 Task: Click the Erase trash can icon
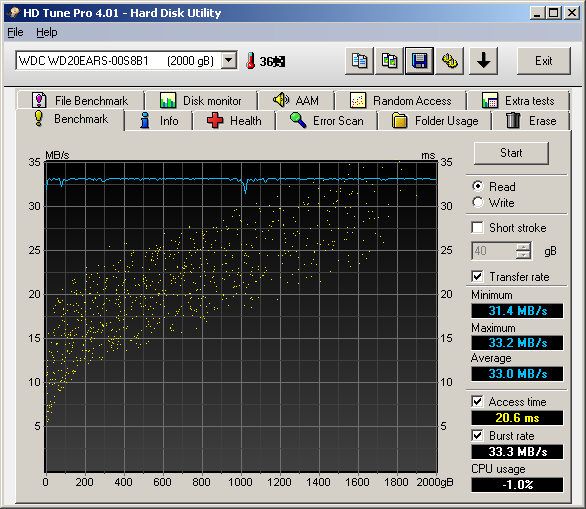pos(513,120)
